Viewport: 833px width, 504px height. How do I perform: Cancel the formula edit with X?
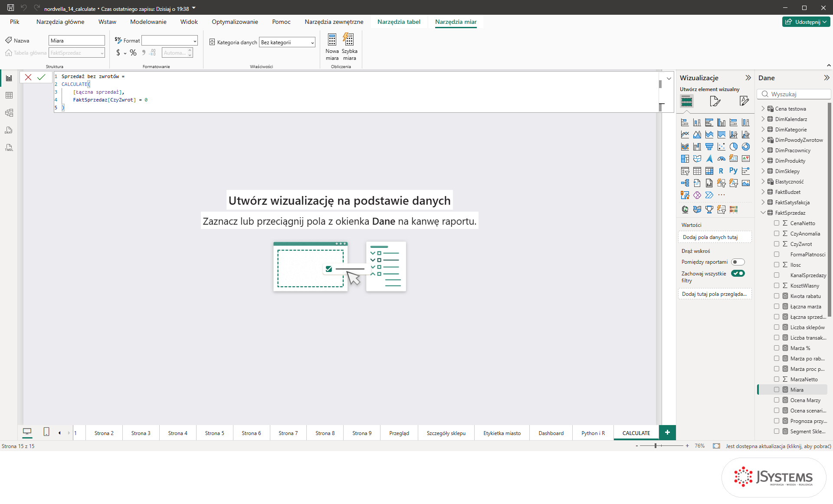[28, 77]
